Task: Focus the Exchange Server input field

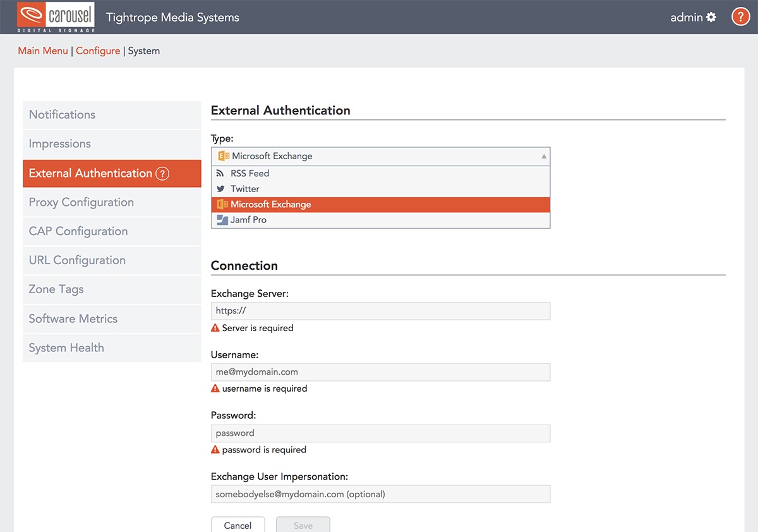Action: point(380,311)
